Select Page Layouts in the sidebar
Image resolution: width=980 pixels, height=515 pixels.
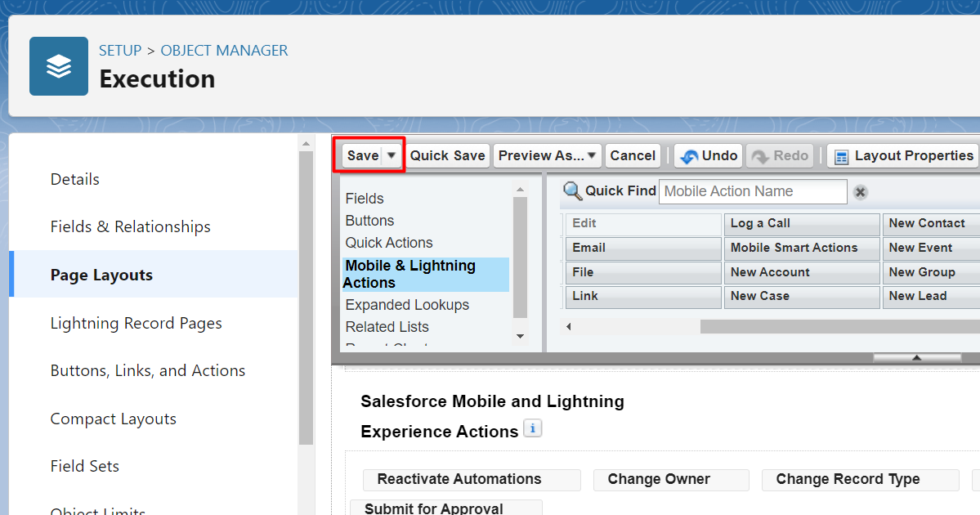101,275
